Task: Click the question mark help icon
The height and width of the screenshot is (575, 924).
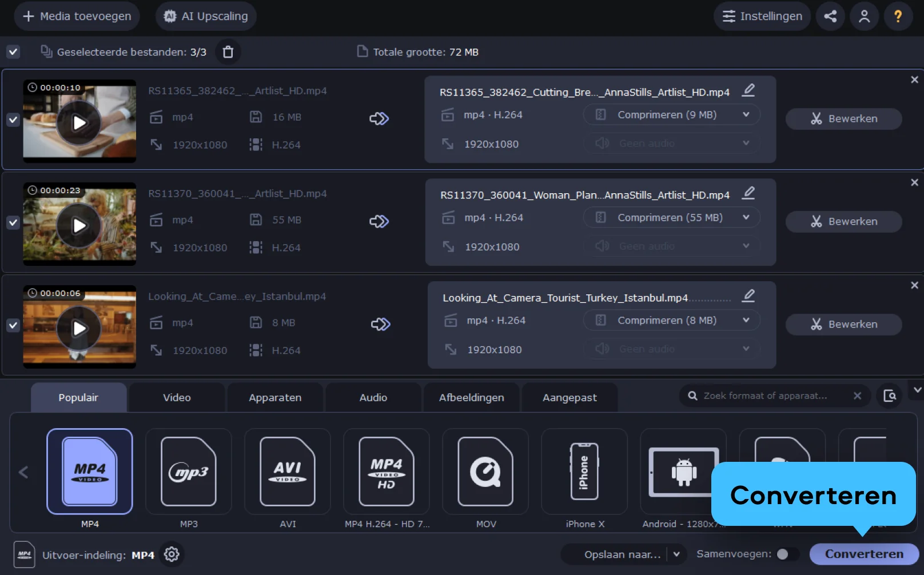Action: [898, 16]
